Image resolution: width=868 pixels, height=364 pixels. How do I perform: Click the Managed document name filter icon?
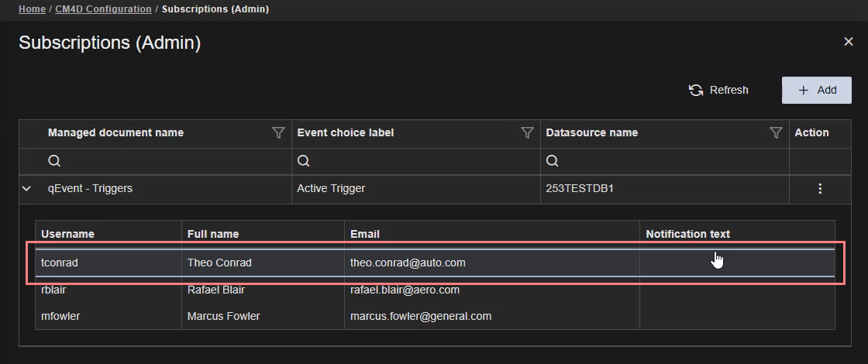click(x=278, y=133)
